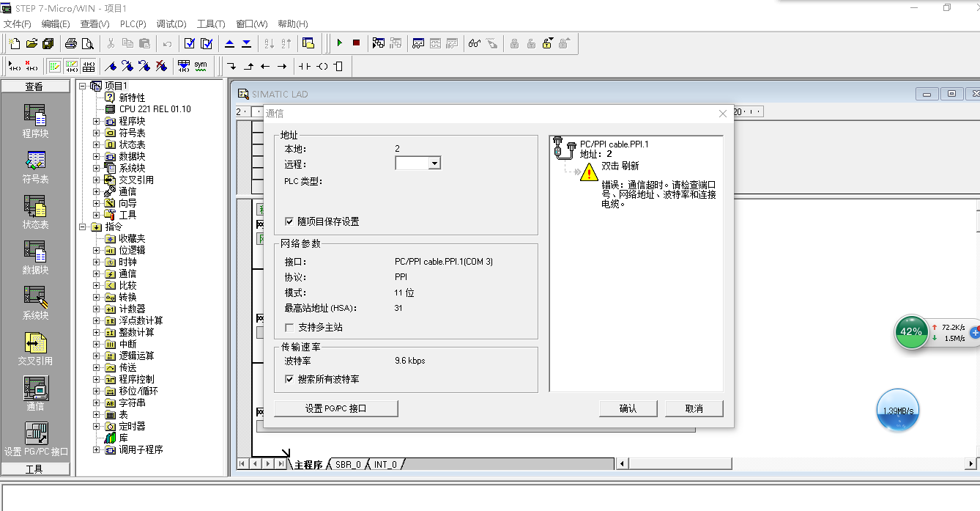Expand 调用子程序 tree node

pos(96,449)
